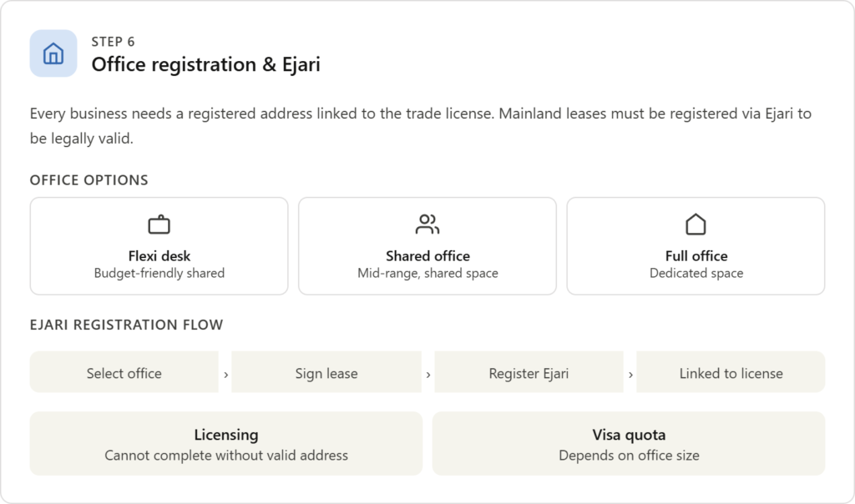Open the Register Ejari flow step

529,373
